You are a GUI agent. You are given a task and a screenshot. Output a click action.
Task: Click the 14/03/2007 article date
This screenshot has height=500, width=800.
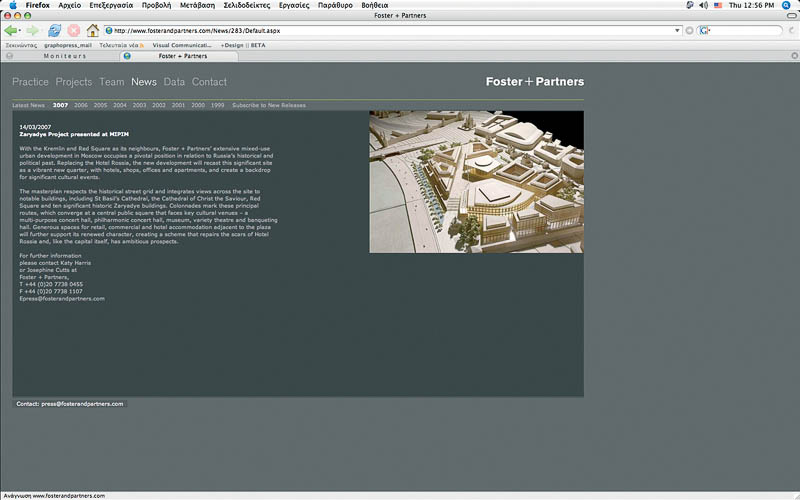pos(35,127)
